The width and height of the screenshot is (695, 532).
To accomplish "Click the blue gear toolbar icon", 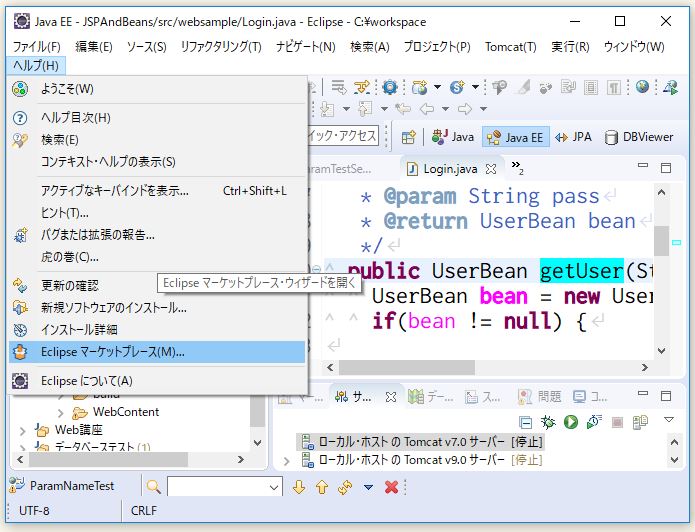I will click(390, 87).
